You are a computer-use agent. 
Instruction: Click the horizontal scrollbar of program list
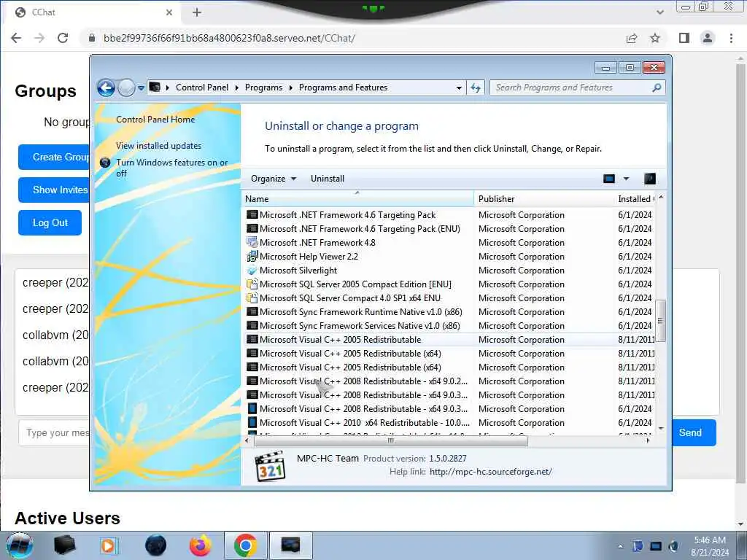(391, 441)
